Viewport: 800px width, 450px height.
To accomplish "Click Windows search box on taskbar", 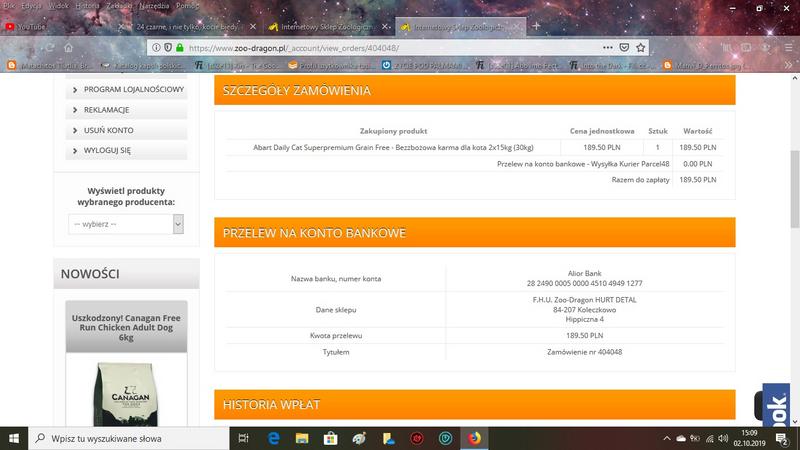I will [129, 438].
